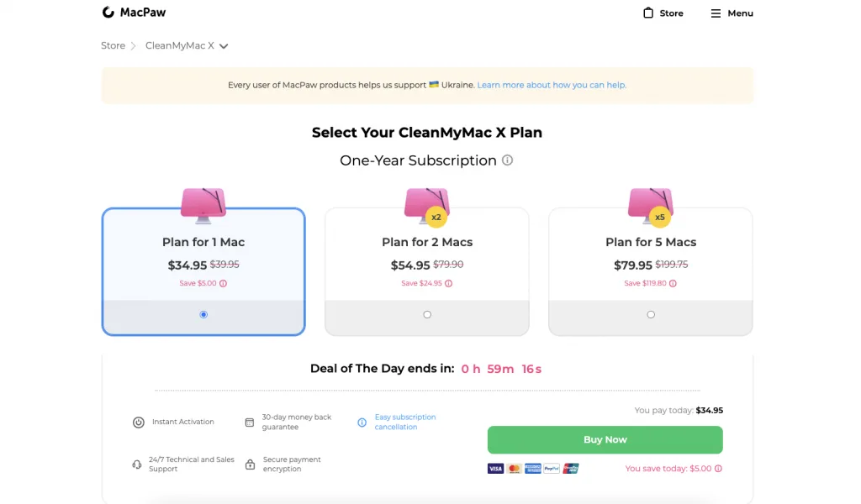Screen dimensions: 861x504
Task: Click the x5 Macs computer thumbnail
Action: point(651,206)
